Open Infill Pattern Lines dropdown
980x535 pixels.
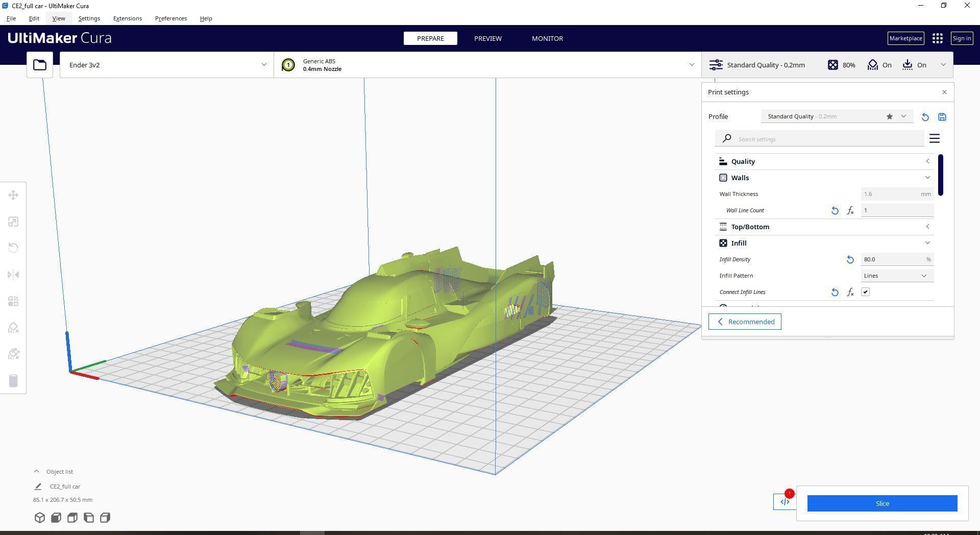[x=897, y=276]
